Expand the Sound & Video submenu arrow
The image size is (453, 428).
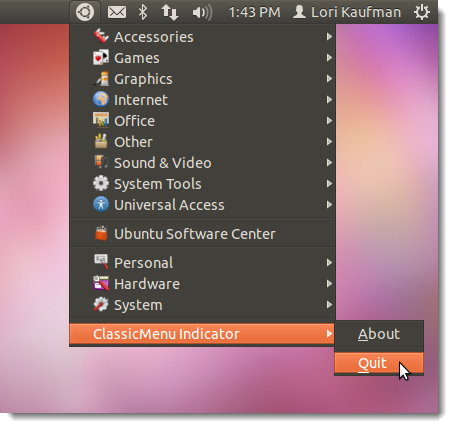329,163
